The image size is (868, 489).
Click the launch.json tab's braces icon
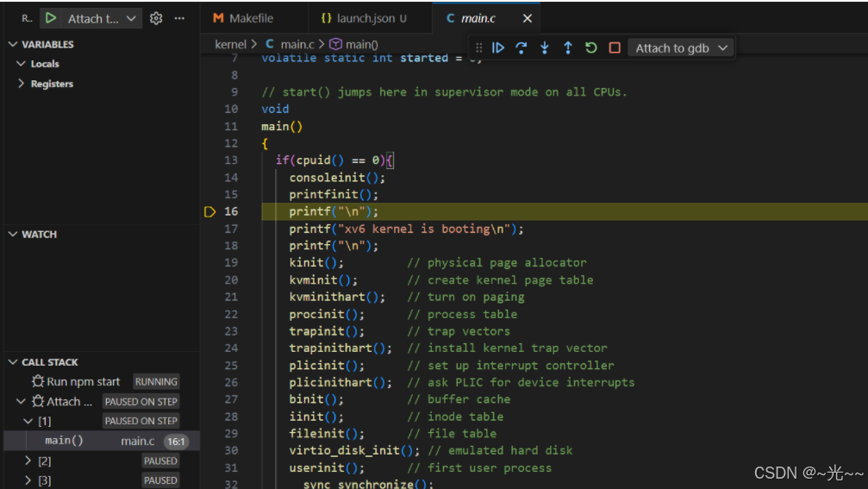[326, 18]
